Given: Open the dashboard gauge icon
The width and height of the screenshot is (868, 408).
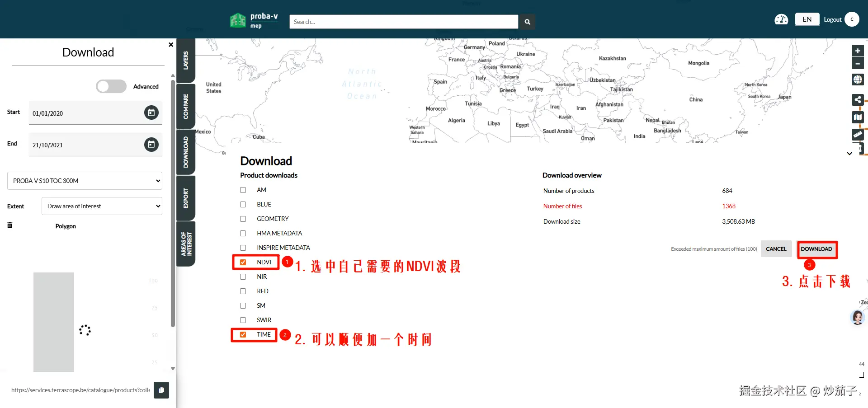Looking at the screenshot, I should [x=781, y=19].
